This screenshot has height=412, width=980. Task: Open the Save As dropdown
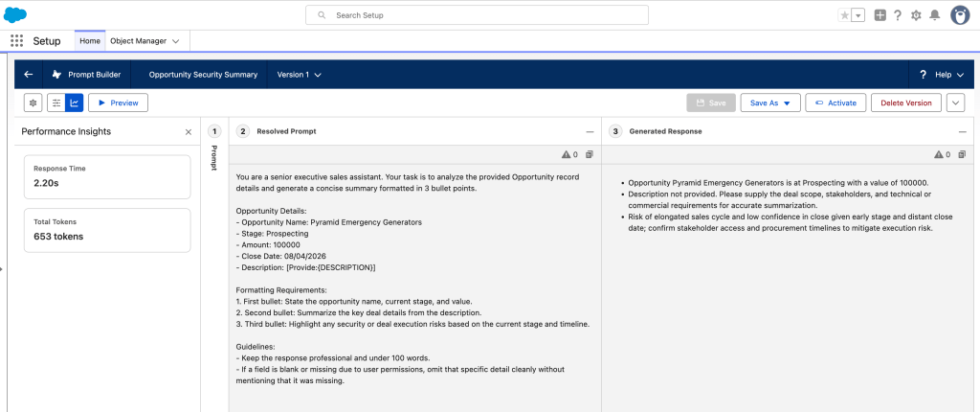(770, 103)
